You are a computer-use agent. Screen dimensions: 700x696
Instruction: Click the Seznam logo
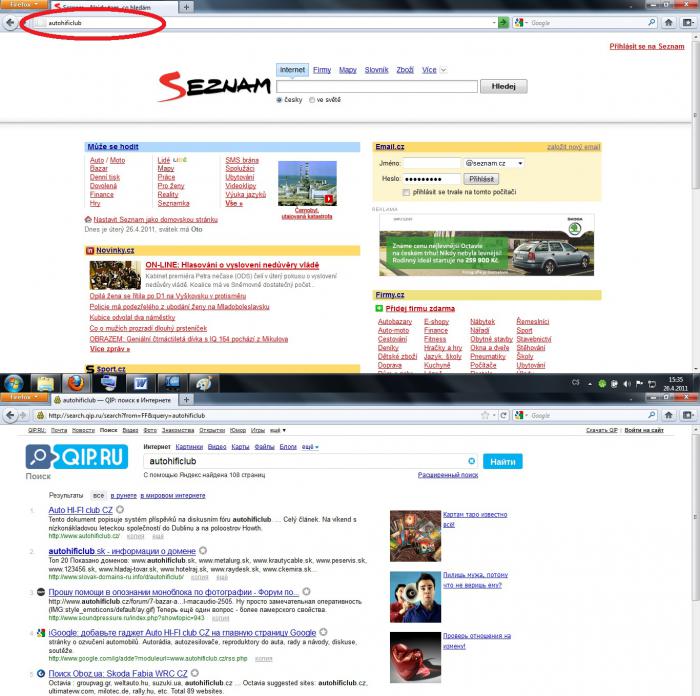tap(210, 85)
